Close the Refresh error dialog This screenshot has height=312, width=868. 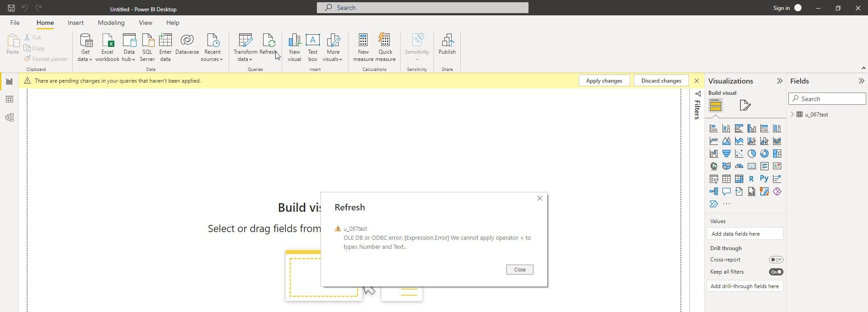click(519, 270)
